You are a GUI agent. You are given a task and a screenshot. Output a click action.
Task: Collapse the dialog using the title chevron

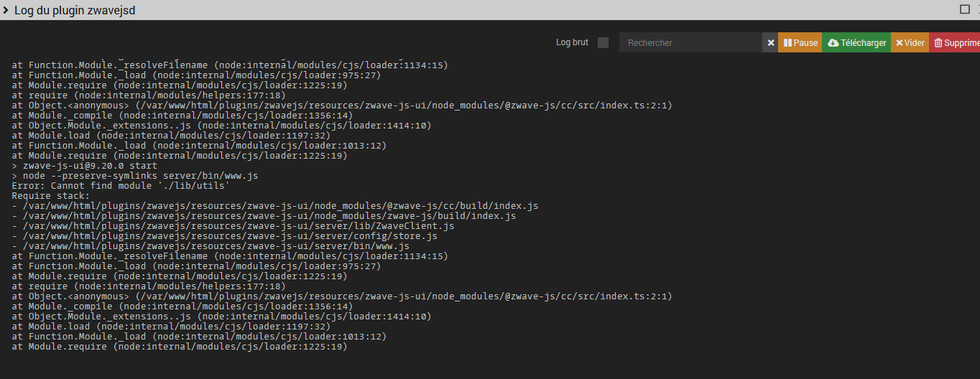click(x=6, y=10)
